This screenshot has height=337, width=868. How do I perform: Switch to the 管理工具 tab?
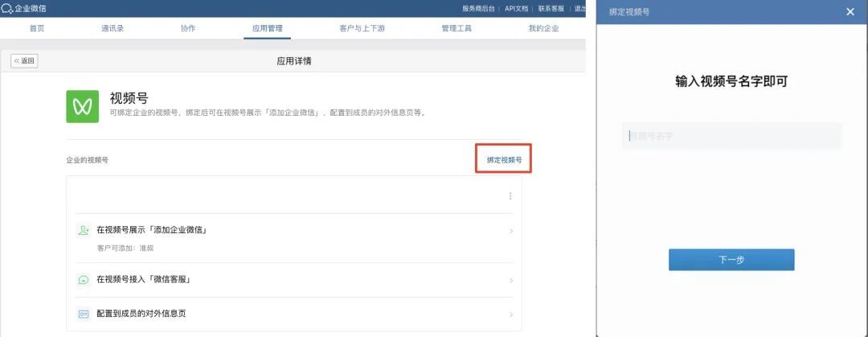[x=457, y=28]
